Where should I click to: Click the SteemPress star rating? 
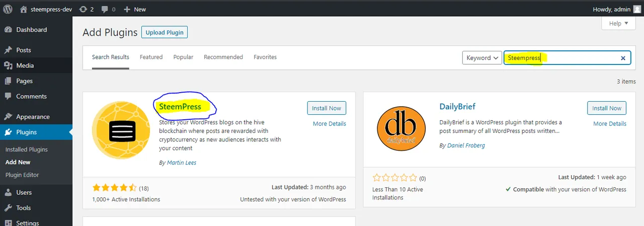pyautogui.click(x=115, y=188)
